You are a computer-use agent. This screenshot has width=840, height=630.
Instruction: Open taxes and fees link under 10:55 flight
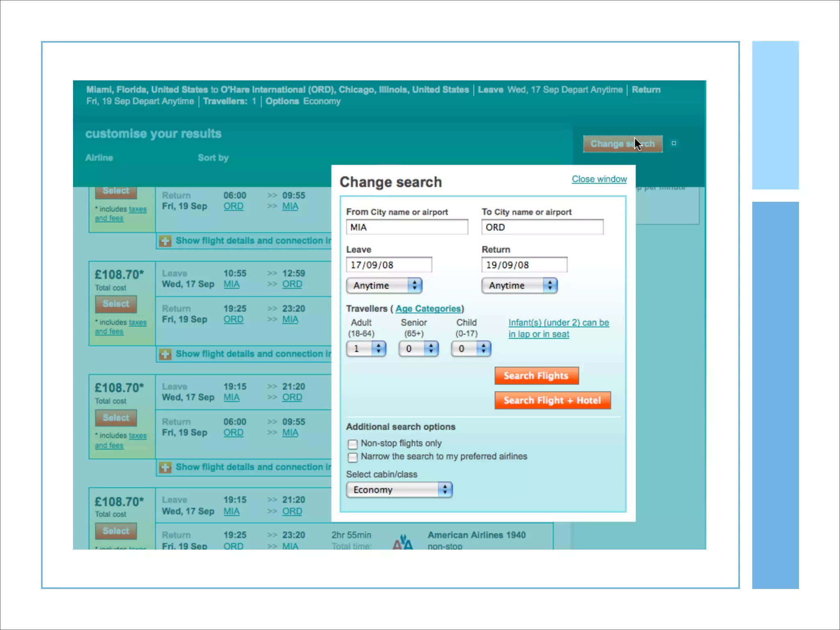tap(121, 327)
